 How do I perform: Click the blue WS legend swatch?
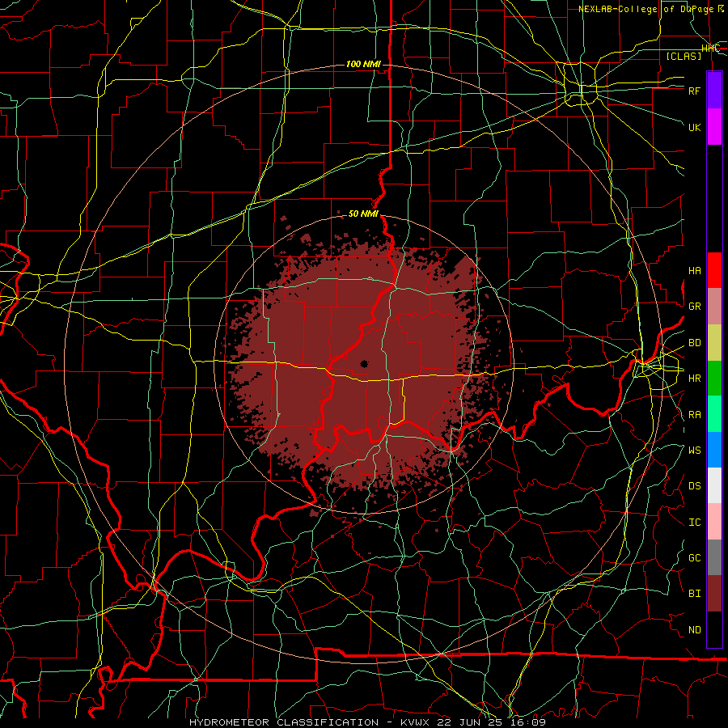point(714,450)
